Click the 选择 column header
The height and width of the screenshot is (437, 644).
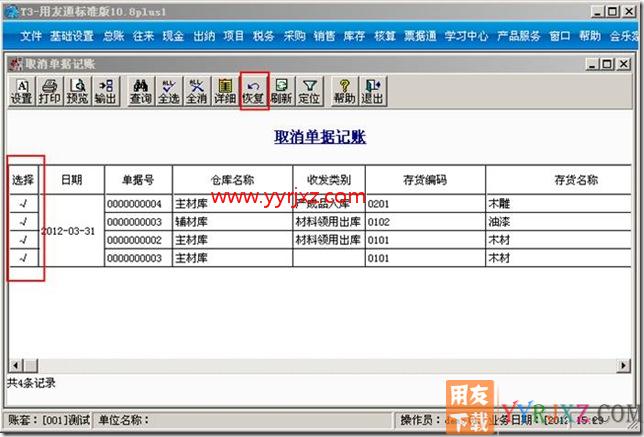point(23,179)
